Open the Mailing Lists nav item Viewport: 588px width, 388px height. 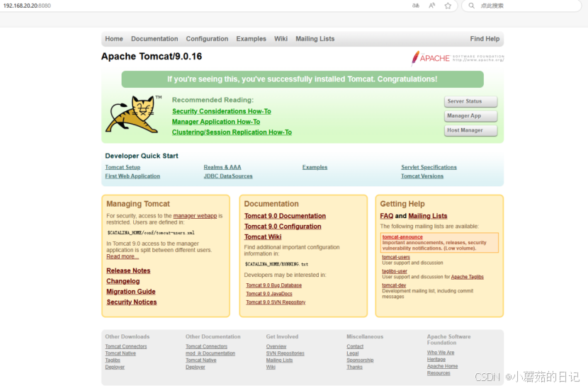click(315, 39)
